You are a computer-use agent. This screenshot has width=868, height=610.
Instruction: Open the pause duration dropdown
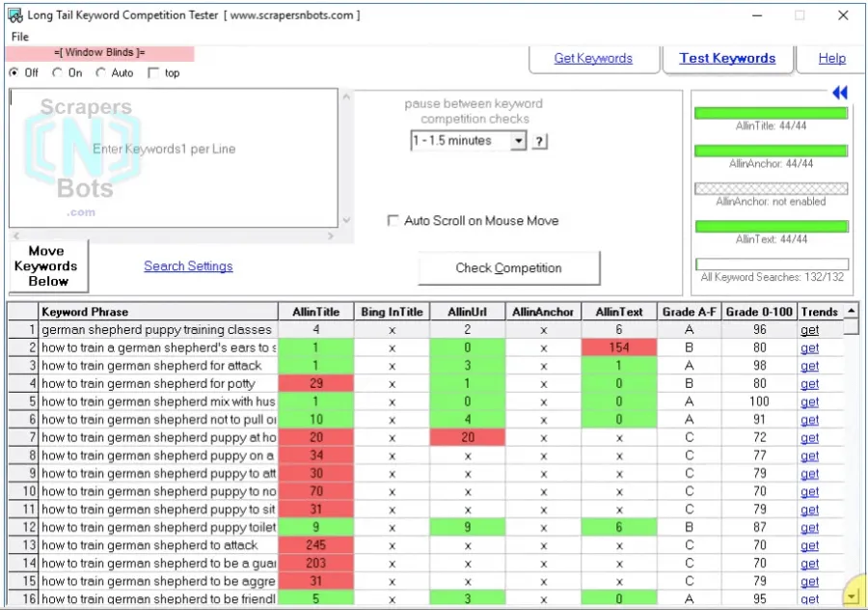click(x=518, y=141)
